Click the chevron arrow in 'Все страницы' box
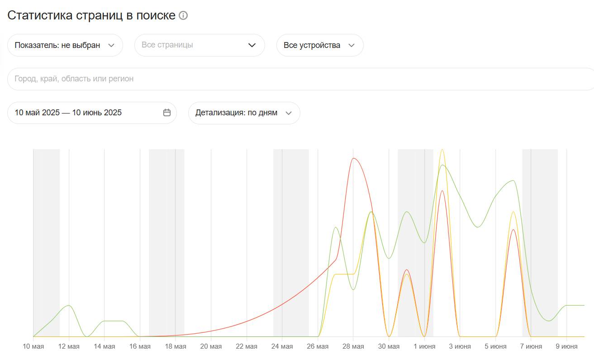Image resolution: width=594 pixels, height=364 pixels. click(x=252, y=45)
